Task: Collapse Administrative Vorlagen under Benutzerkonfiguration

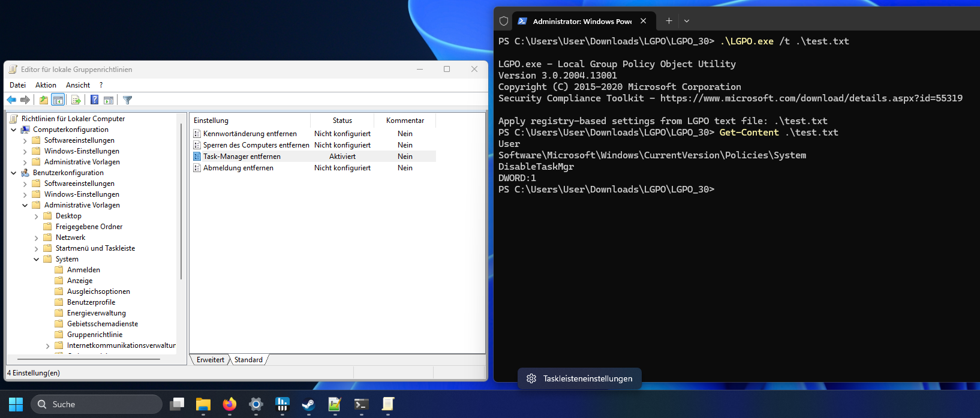Action: [25, 205]
